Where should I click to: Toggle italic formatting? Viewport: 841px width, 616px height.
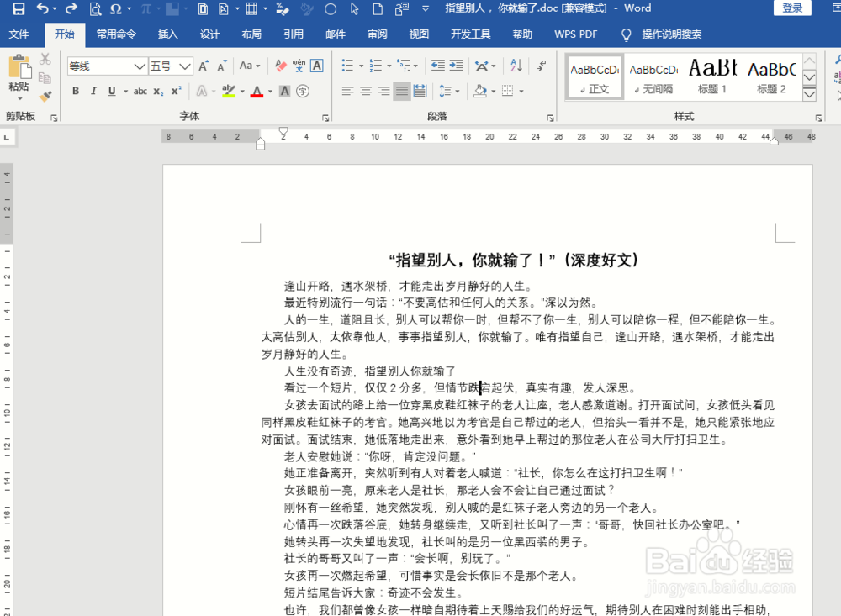point(93,92)
